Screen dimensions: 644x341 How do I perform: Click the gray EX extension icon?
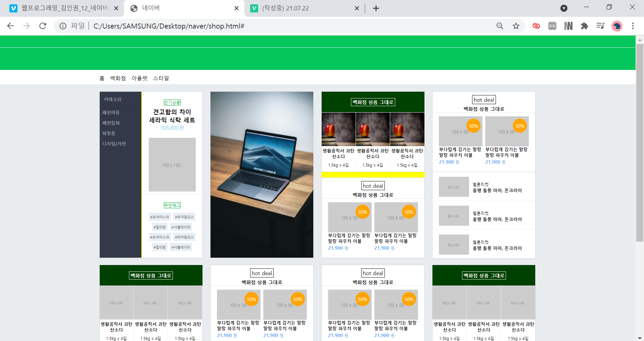coord(552,26)
